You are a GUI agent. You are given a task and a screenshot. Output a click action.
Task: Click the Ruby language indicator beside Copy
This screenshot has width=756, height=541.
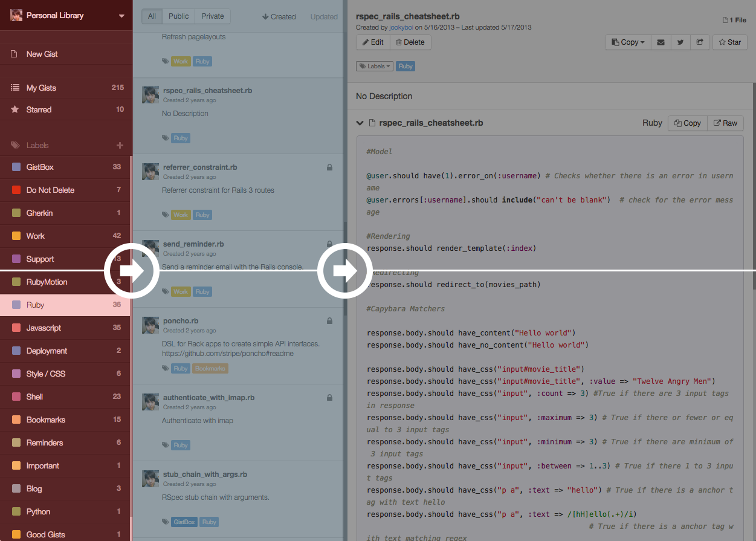click(x=652, y=123)
